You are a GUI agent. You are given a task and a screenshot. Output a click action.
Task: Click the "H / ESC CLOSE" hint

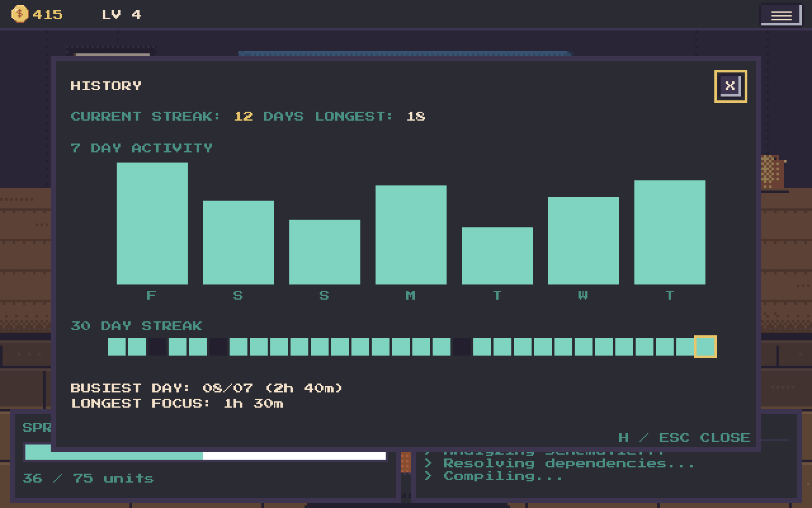pyautogui.click(x=684, y=438)
